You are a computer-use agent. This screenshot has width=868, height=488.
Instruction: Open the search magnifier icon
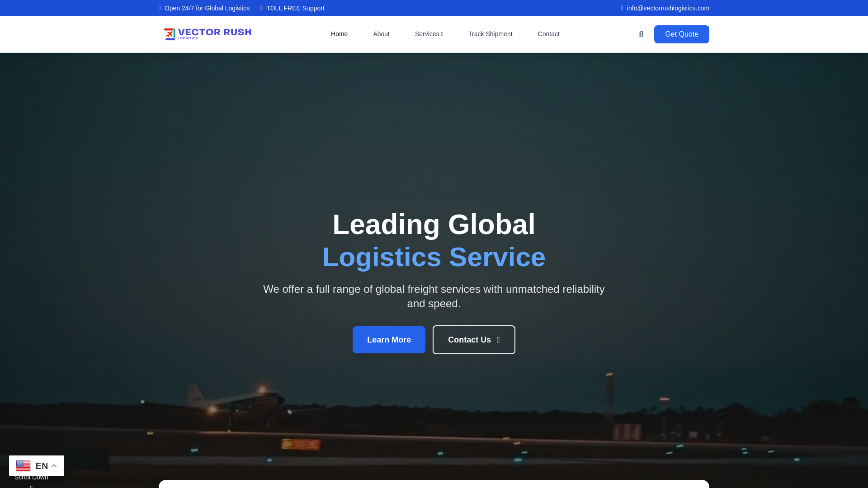tap(641, 34)
